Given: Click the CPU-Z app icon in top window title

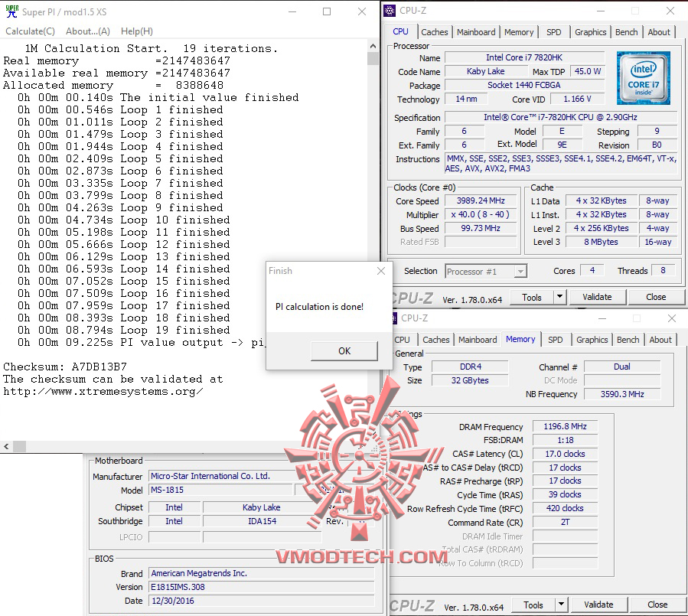Looking at the screenshot, I should pos(390,11).
